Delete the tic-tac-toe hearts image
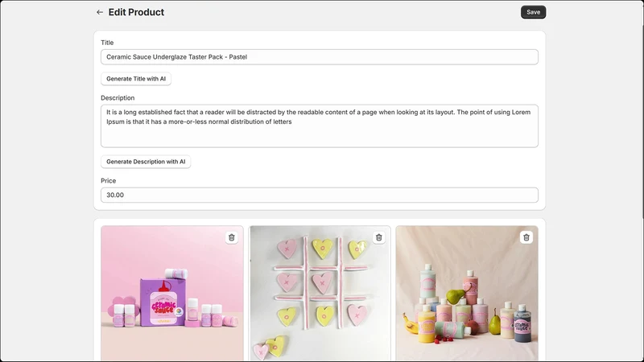The image size is (644, 362). click(378, 237)
